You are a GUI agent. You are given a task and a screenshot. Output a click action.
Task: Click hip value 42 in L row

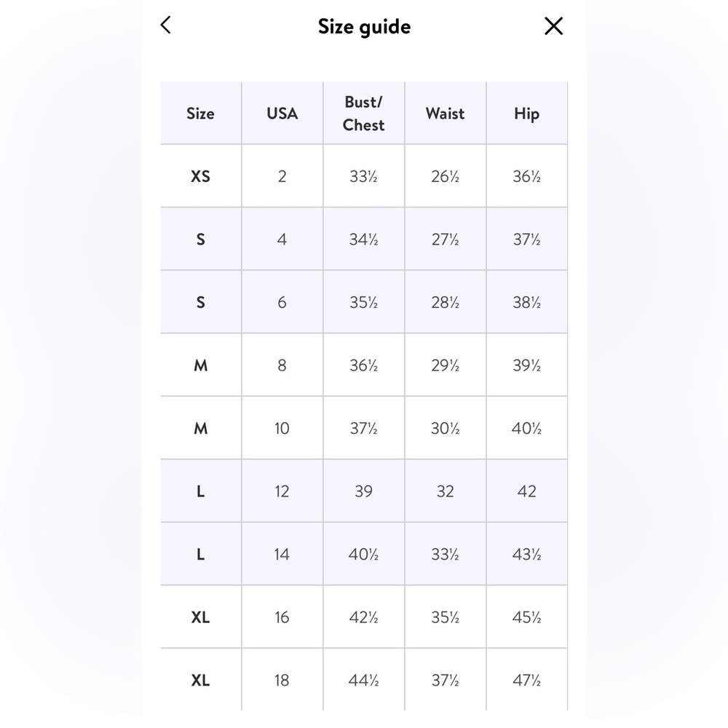coord(526,491)
